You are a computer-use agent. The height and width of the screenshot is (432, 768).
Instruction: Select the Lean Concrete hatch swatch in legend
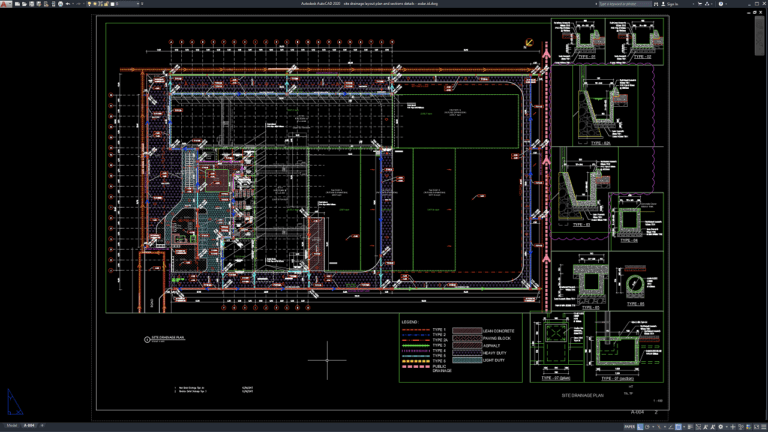click(x=467, y=331)
